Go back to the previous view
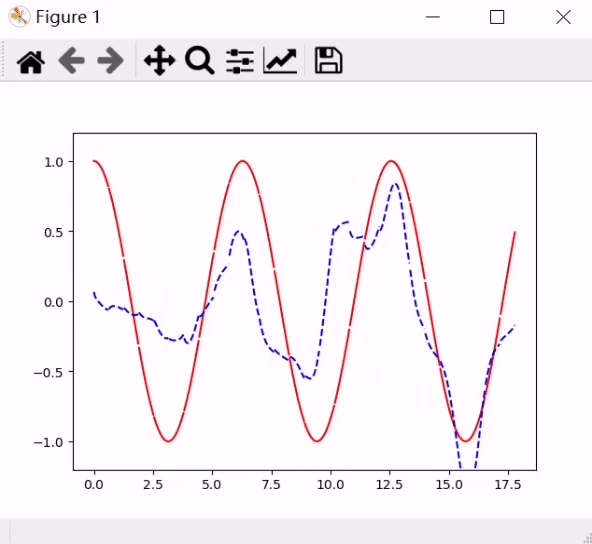 (x=71, y=60)
